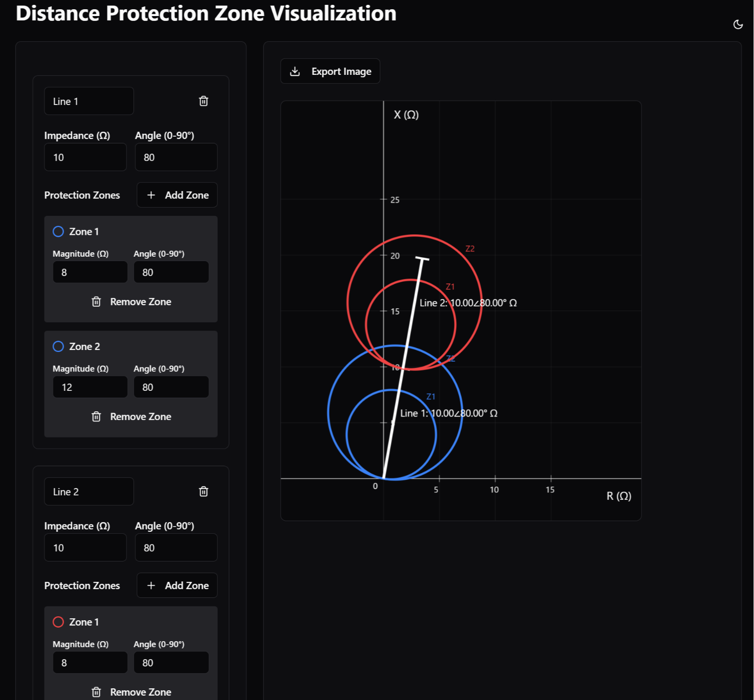Focus Line 1 Impedance input
754x700 pixels.
click(86, 157)
